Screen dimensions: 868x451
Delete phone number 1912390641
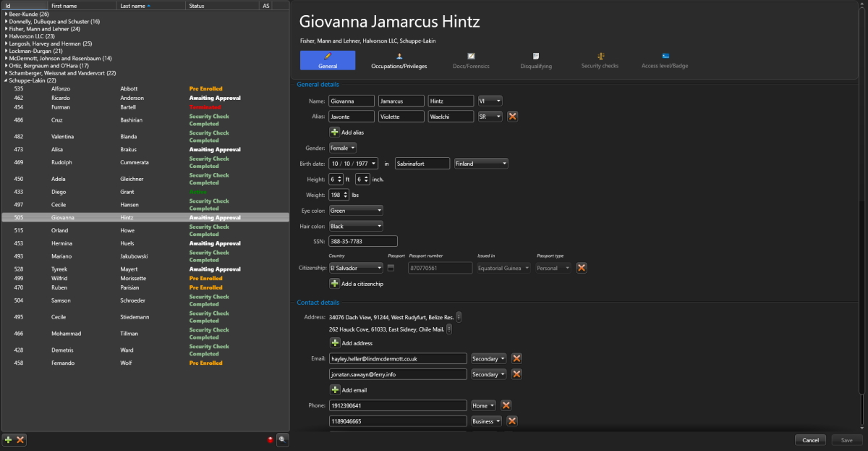pyautogui.click(x=506, y=405)
